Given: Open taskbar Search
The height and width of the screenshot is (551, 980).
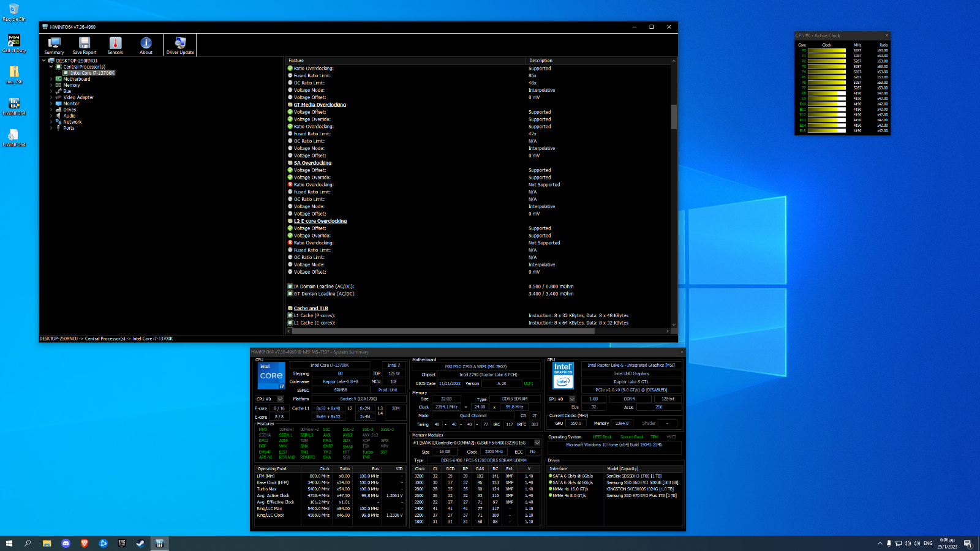Looking at the screenshot, I should (x=28, y=543).
